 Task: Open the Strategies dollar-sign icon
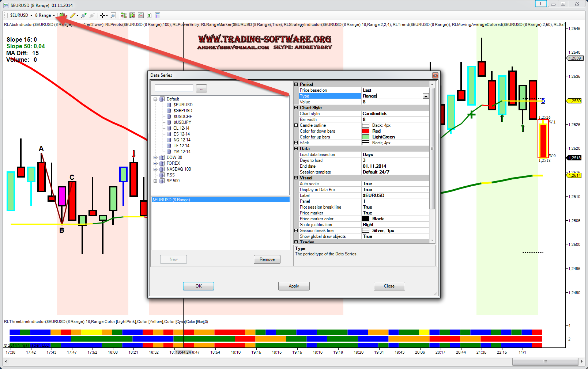[149, 15]
